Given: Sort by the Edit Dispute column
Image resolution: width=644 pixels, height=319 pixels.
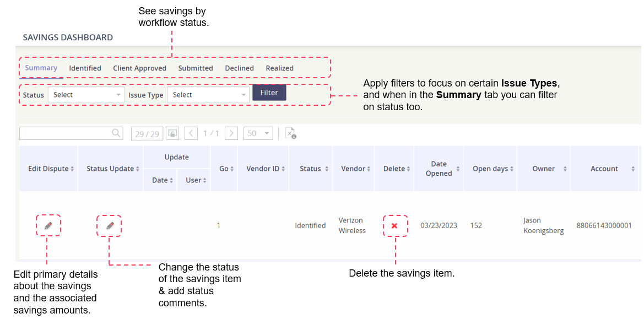Looking at the screenshot, I should (48, 169).
